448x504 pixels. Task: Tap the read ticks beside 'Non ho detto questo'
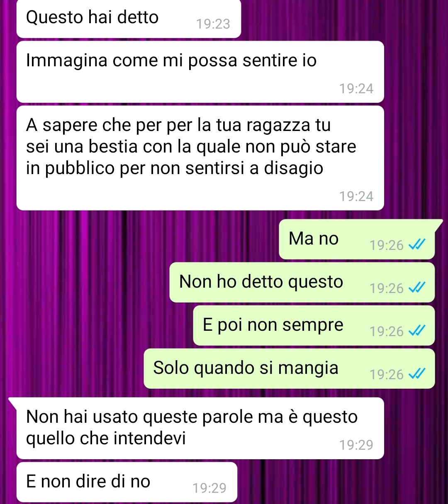pos(416,288)
